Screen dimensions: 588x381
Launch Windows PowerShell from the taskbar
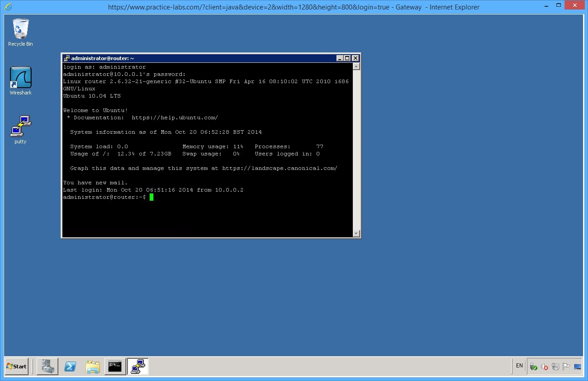(x=70, y=367)
